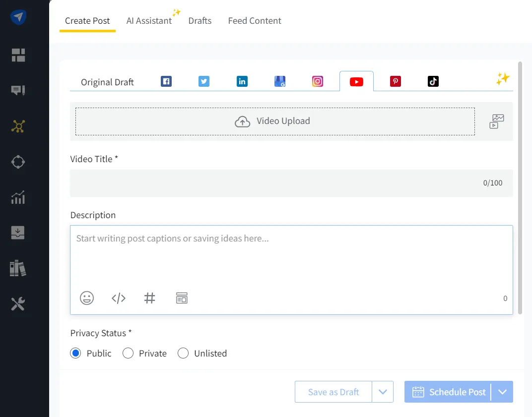Screen dimensions: 532x417
Task: Switch to the Drafts tab
Action: [200, 21]
